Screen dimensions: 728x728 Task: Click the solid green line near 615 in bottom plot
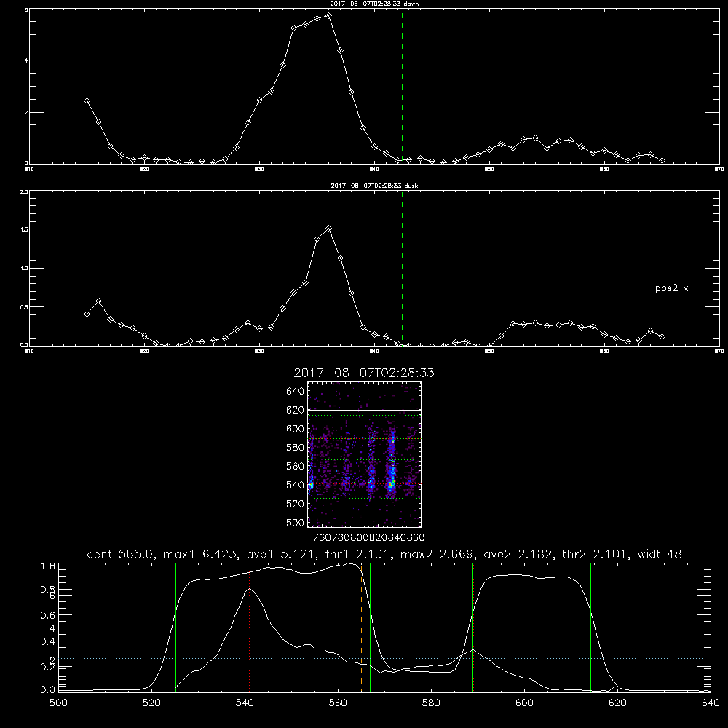[590, 628]
